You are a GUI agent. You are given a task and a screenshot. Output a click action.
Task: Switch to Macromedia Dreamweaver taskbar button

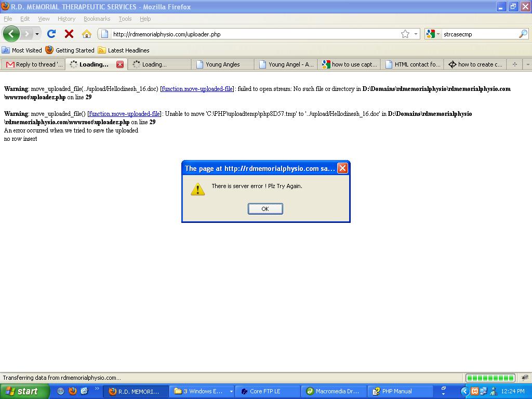click(334, 392)
